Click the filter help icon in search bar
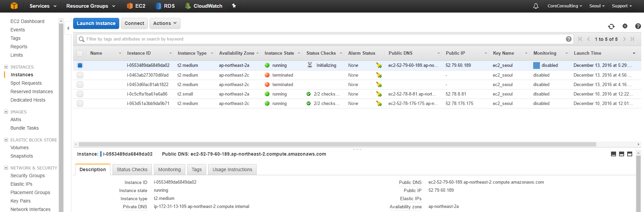644x212 pixels. (x=569, y=39)
